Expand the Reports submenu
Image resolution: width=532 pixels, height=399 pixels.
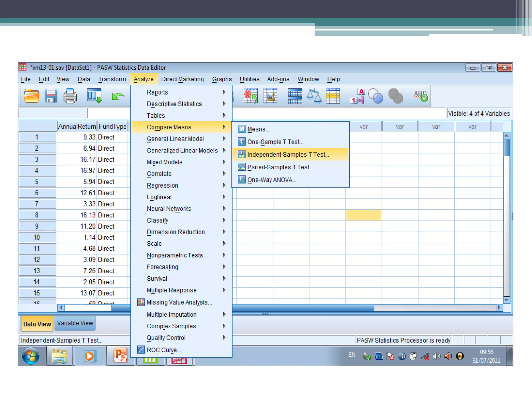tap(182, 92)
